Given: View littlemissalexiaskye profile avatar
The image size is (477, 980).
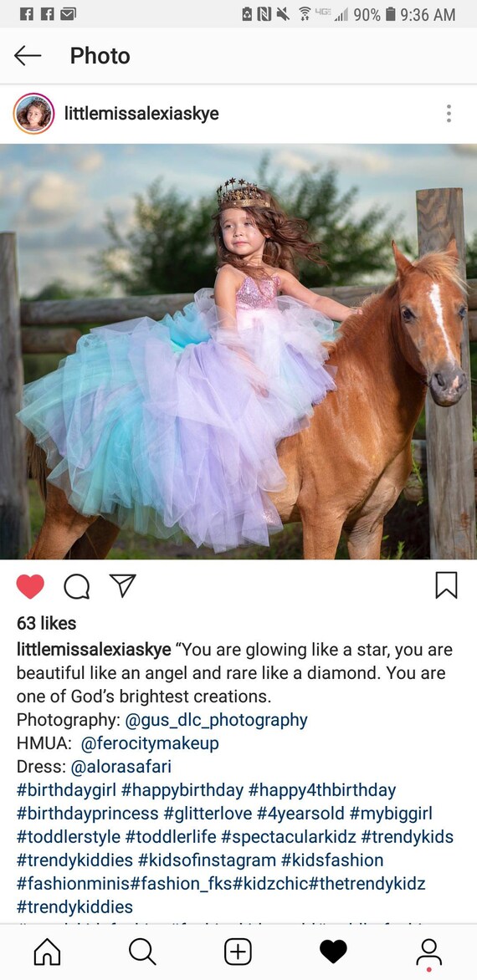Looking at the screenshot, I should click(x=33, y=113).
